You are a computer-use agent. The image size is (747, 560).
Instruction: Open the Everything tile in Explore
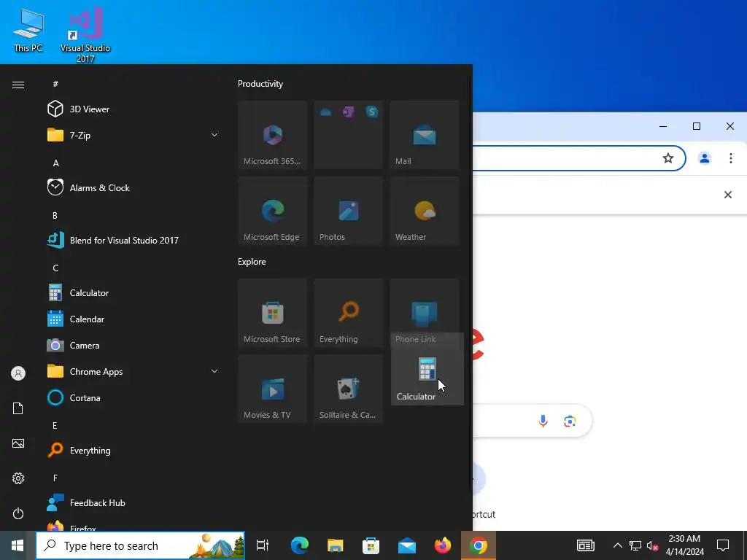349,313
